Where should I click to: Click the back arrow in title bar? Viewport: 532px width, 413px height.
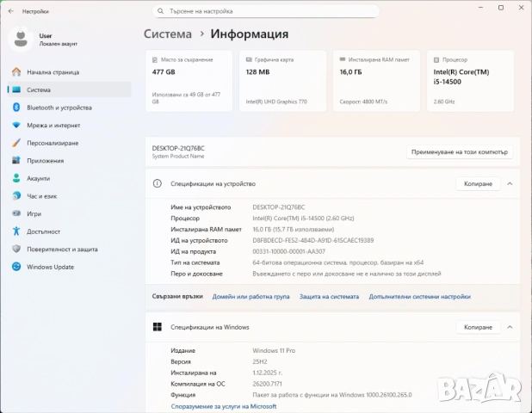pos(11,11)
